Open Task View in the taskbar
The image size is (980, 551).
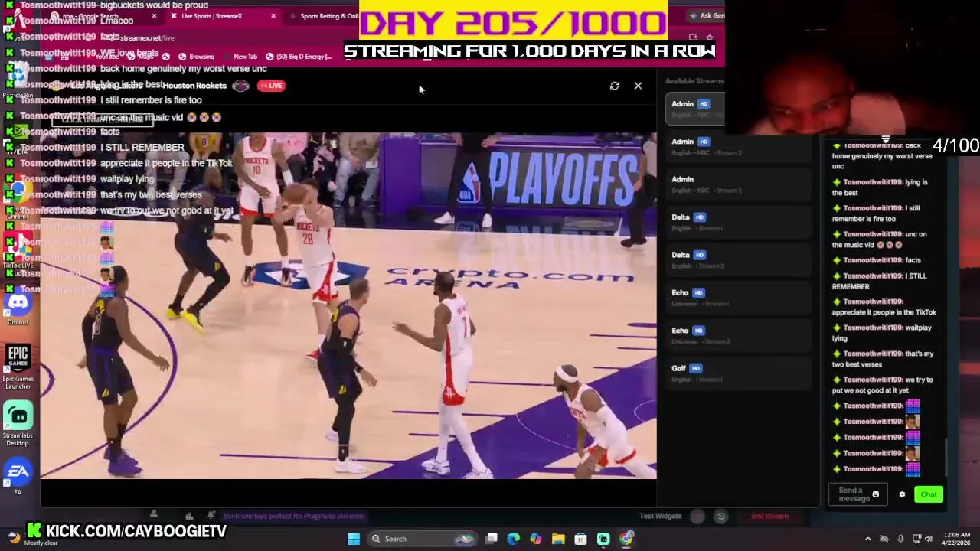tap(492, 539)
